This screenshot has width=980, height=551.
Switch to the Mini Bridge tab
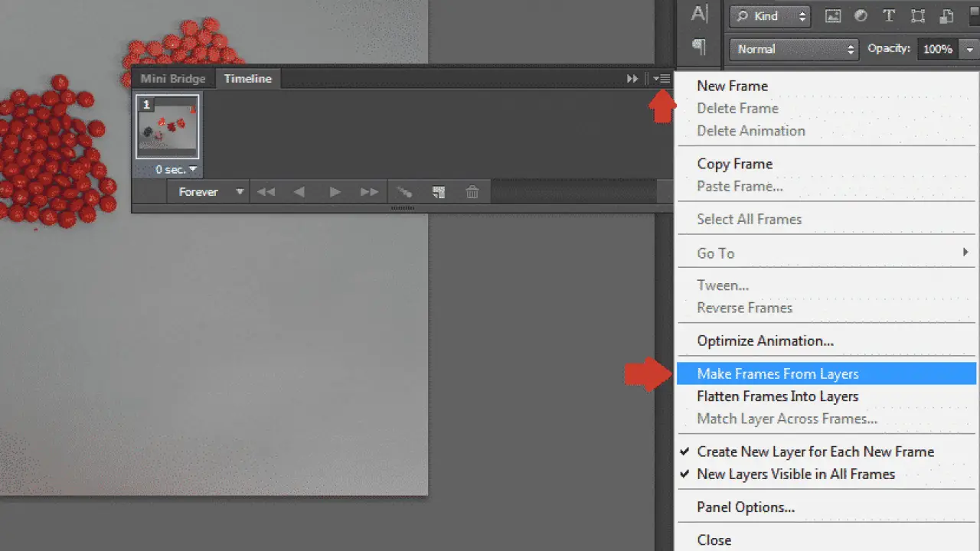[173, 79]
